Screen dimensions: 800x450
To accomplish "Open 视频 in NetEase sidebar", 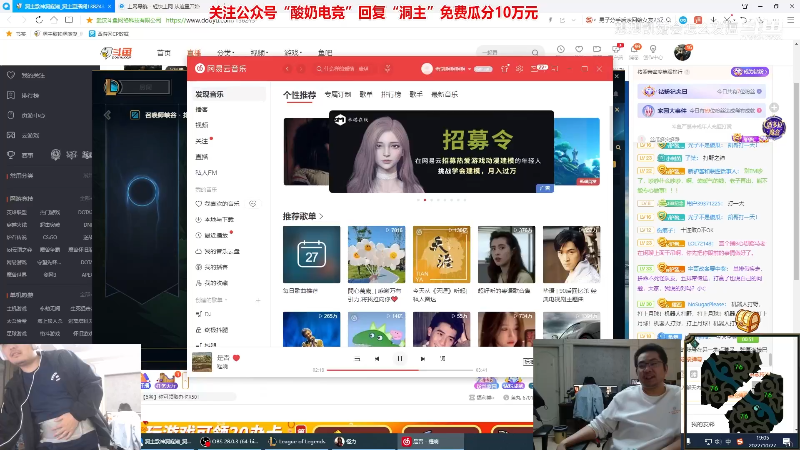I will [x=202, y=125].
